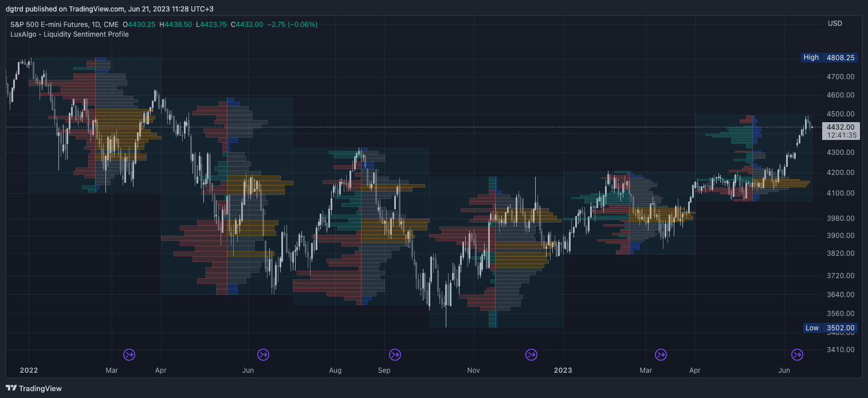
Task: Click the contract roll icon near December 2022
Action: pyautogui.click(x=532, y=354)
